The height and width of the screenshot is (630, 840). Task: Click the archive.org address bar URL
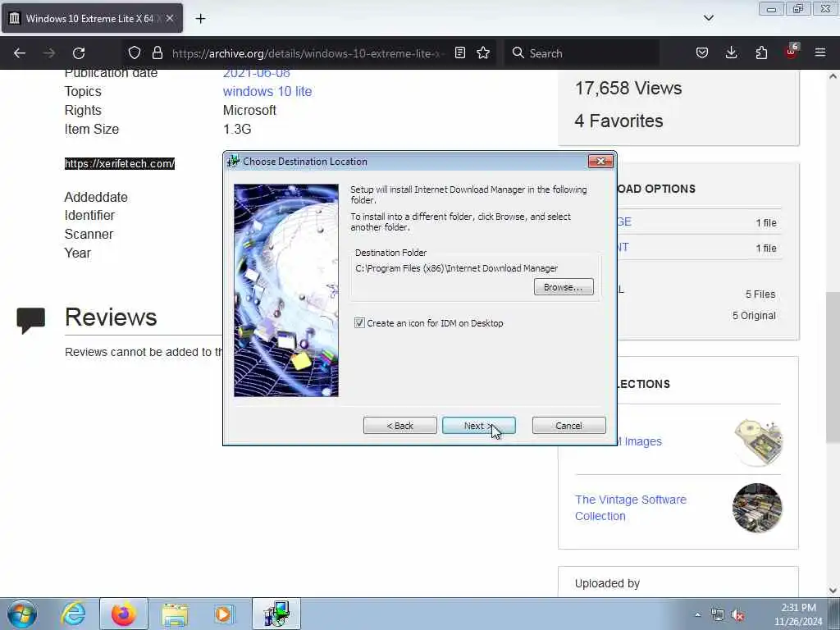tap(308, 53)
